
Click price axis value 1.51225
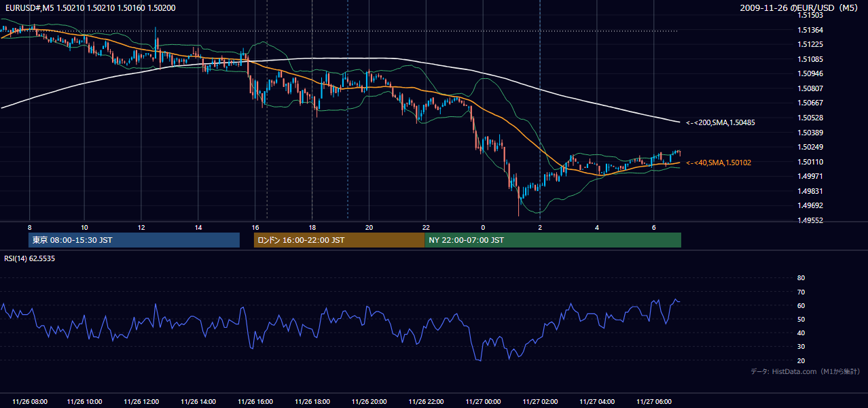810,44
